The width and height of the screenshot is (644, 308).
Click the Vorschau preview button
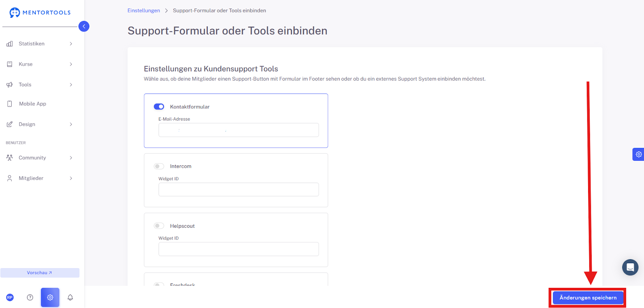click(40, 273)
